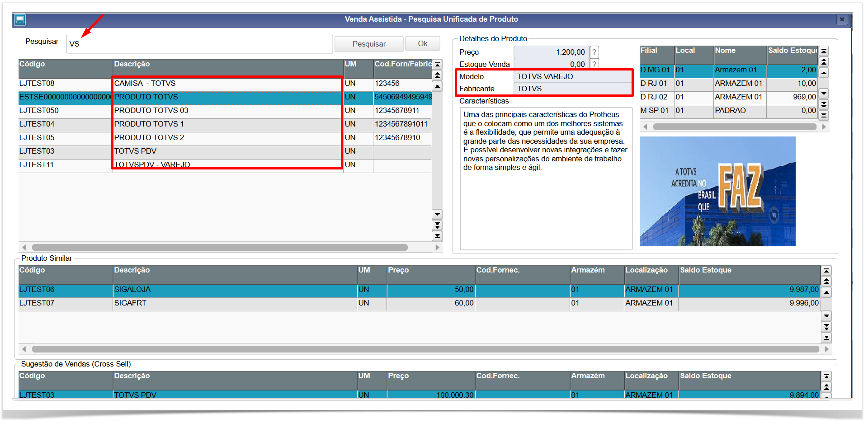Move up one row in product results grid
The width and height of the screenshot is (868, 423).
coord(437,86)
